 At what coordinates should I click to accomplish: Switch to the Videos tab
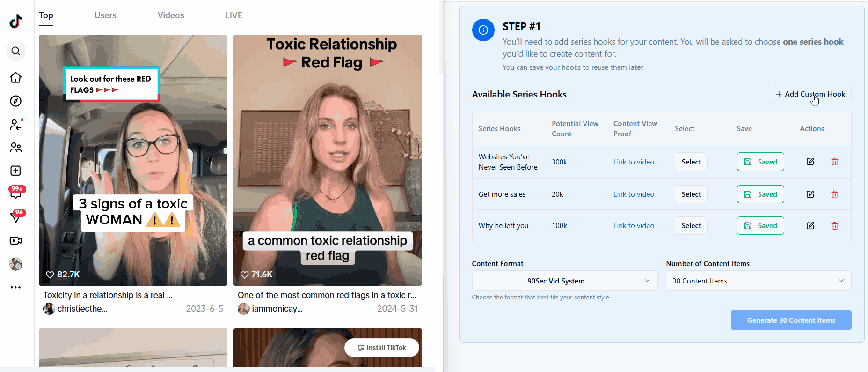coord(171,15)
